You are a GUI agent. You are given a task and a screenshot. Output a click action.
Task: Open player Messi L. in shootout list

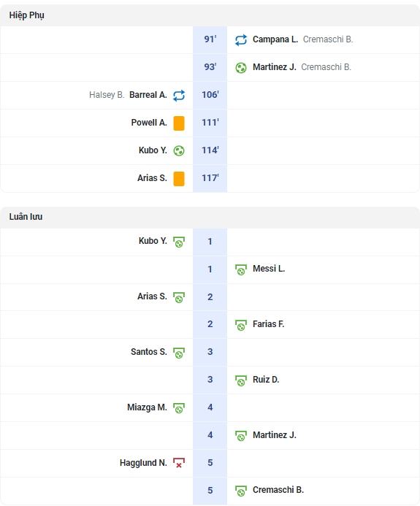[269, 269]
